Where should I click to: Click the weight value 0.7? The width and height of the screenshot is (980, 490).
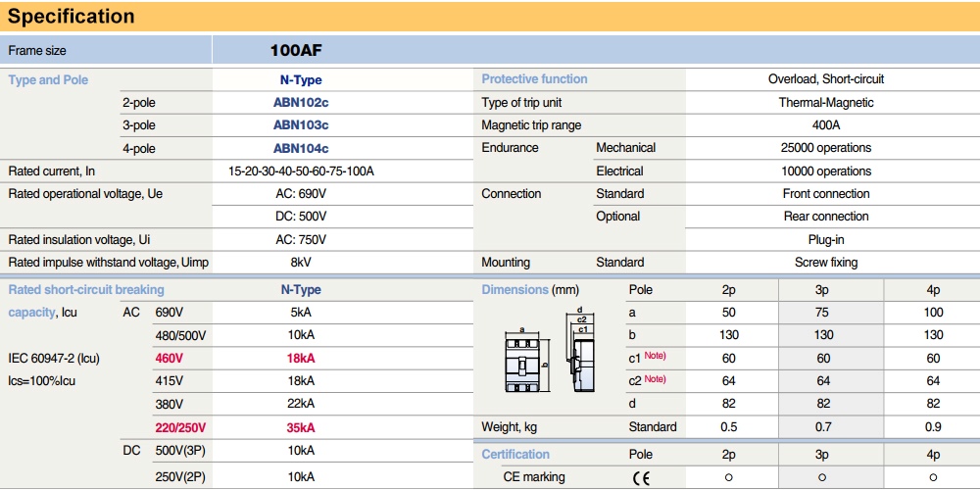pyautogui.click(x=822, y=428)
